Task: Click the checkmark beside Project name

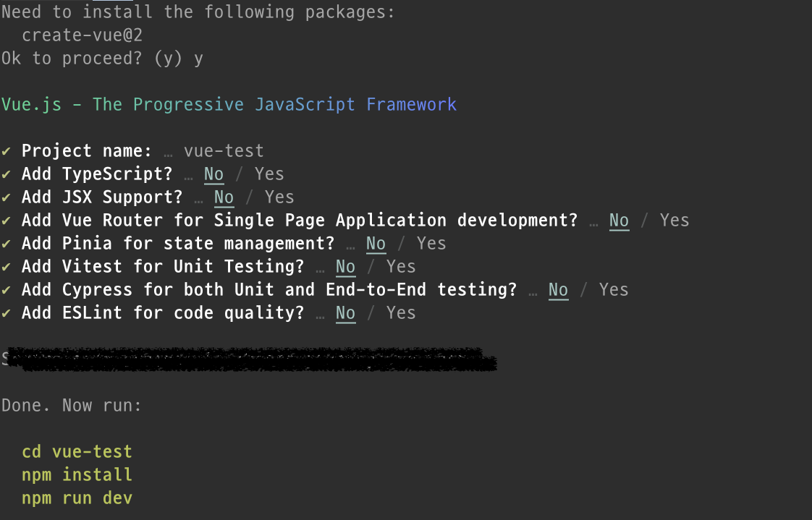Action: (x=7, y=151)
